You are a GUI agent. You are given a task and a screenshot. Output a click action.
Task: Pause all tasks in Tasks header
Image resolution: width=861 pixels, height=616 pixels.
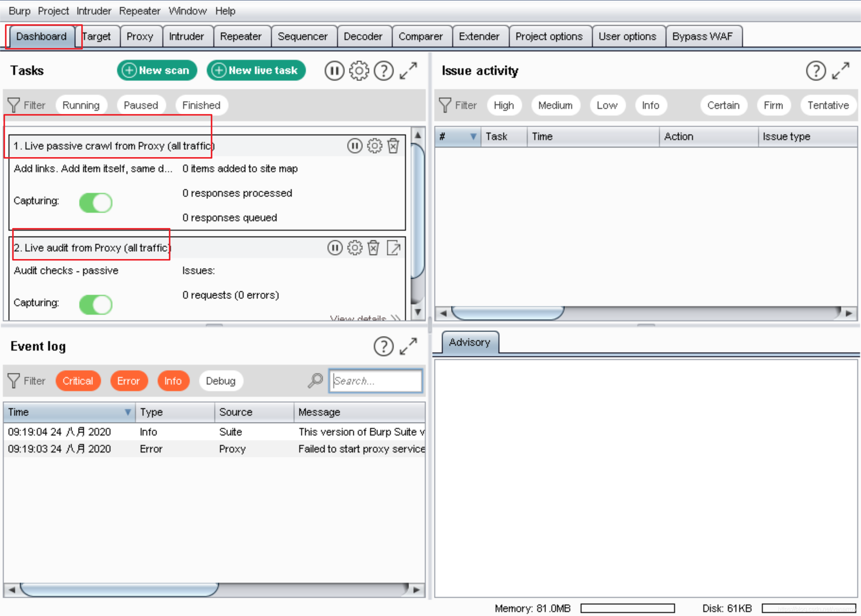tap(334, 71)
